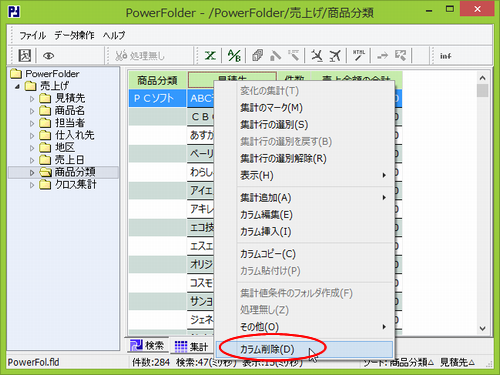
Task: Choose カラム編集(E) from context menu
Action: pyautogui.click(x=304, y=215)
